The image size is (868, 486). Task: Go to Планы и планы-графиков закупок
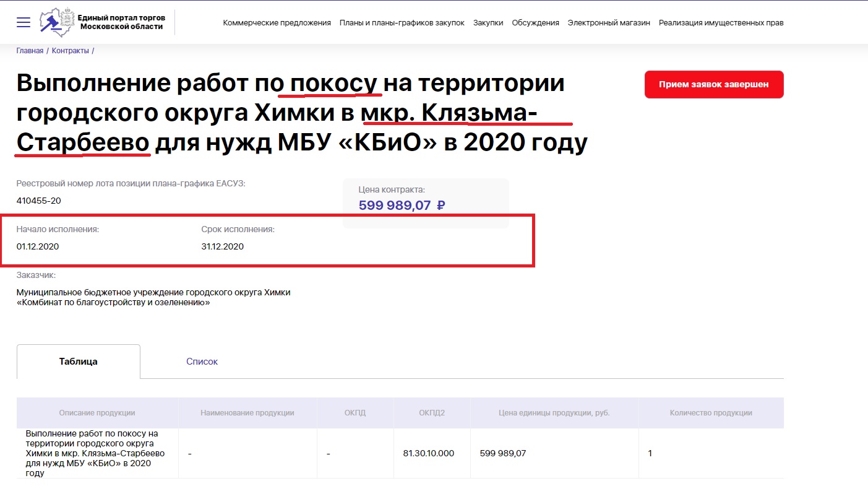tap(402, 23)
